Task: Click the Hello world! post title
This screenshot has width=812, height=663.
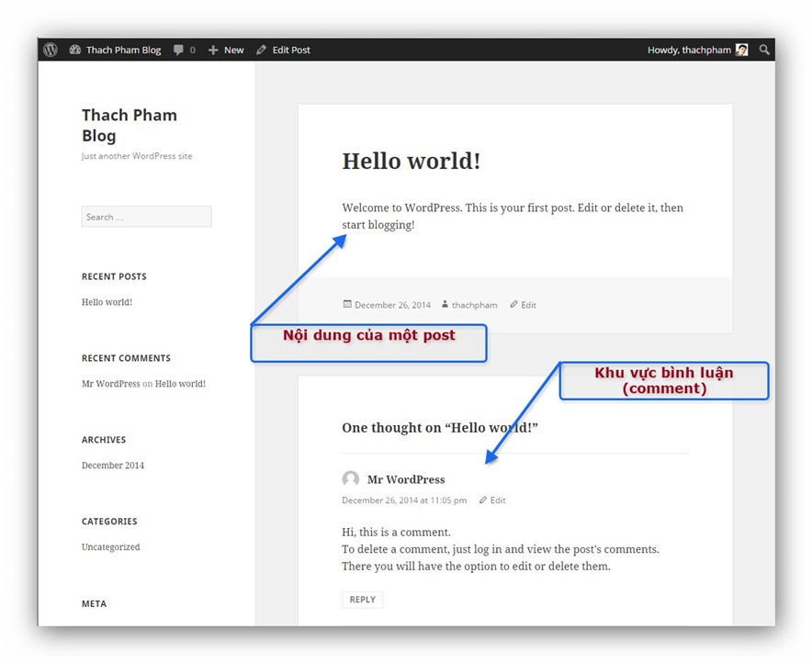Action: click(412, 161)
